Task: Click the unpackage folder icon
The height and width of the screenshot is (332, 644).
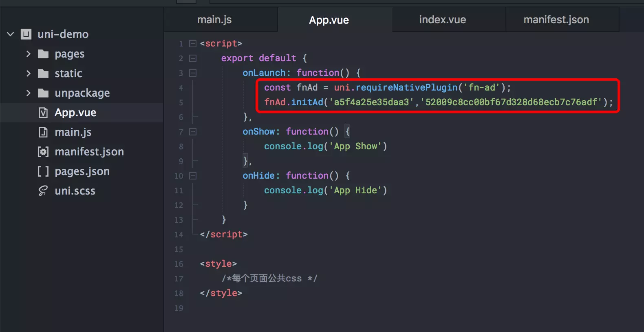Action: 43,93
